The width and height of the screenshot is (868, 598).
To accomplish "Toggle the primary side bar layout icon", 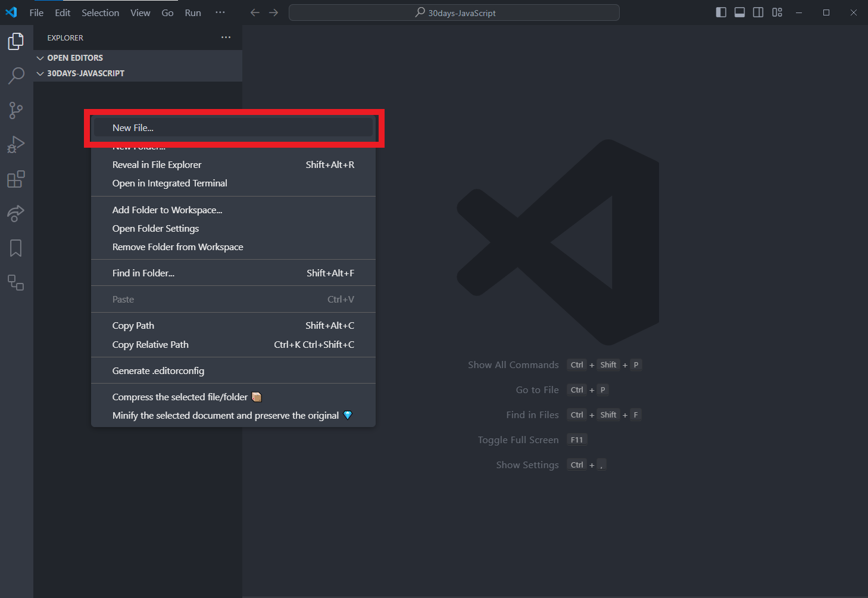I will point(721,13).
